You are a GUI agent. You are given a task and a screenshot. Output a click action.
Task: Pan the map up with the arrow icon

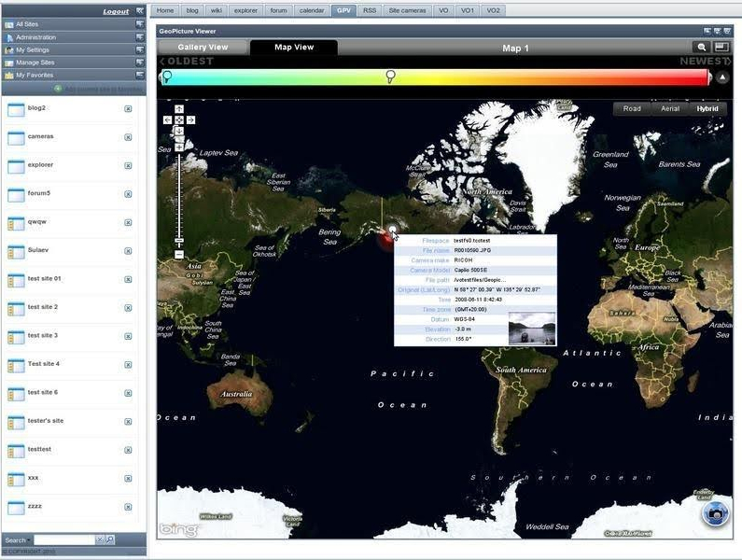point(179,109)
